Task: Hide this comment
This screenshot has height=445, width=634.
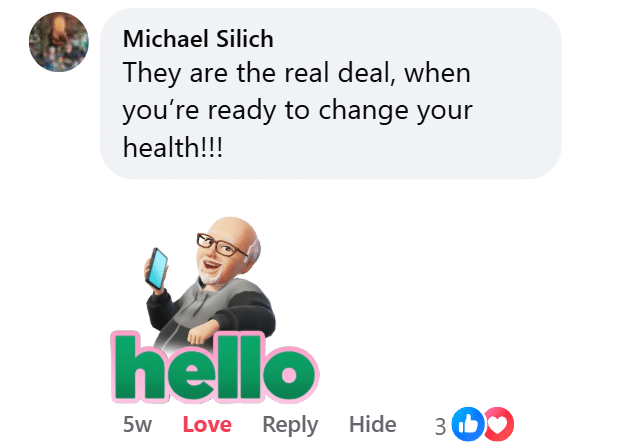Action: click(x=372, y=424)
